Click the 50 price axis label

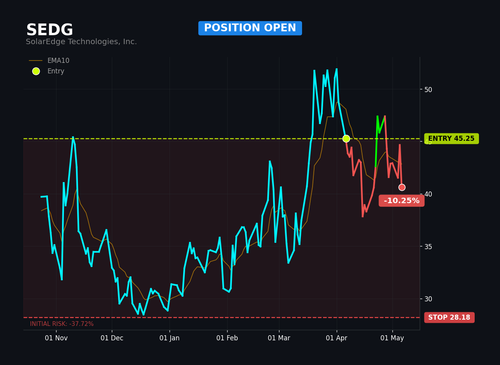pyautogui.click(x=428, y=90)
